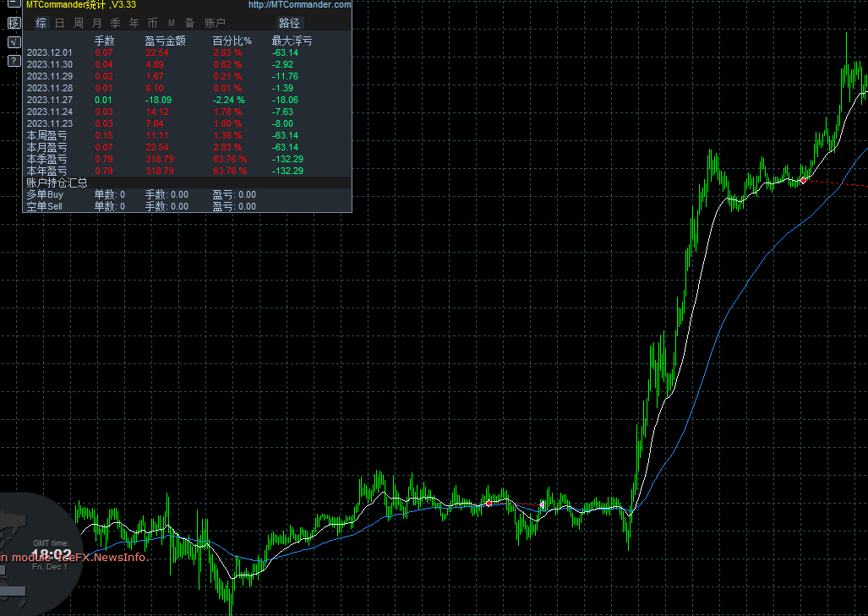Click the lots value 0.15
The width and height of the screenshot is (868, 616).
pyautogui.click(x=103, y=135)
